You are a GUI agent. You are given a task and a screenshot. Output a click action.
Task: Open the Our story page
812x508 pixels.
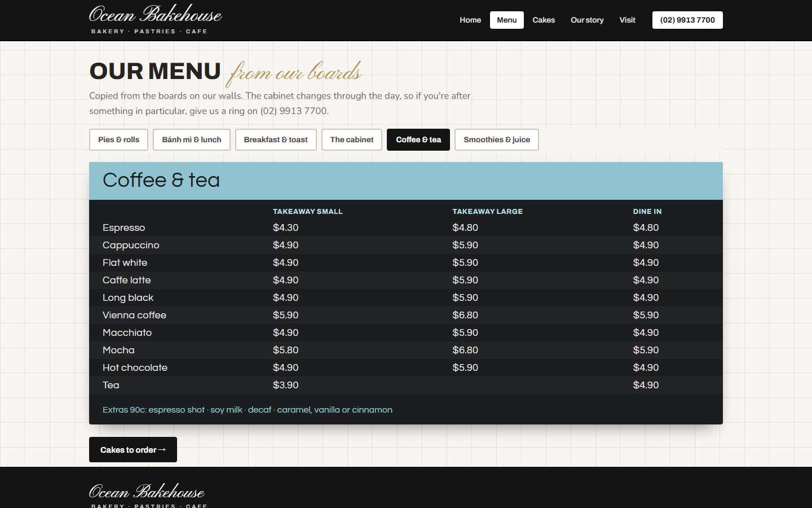point(587,20)
